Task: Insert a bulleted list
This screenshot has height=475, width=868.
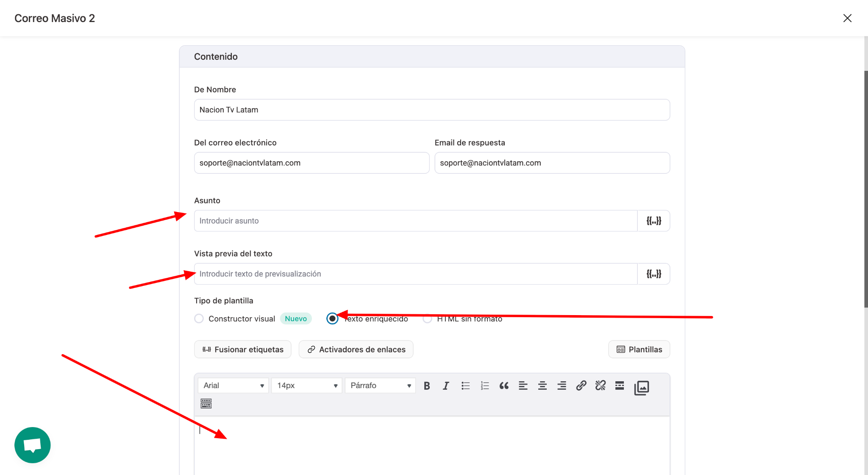Action: tap(465, 386)
